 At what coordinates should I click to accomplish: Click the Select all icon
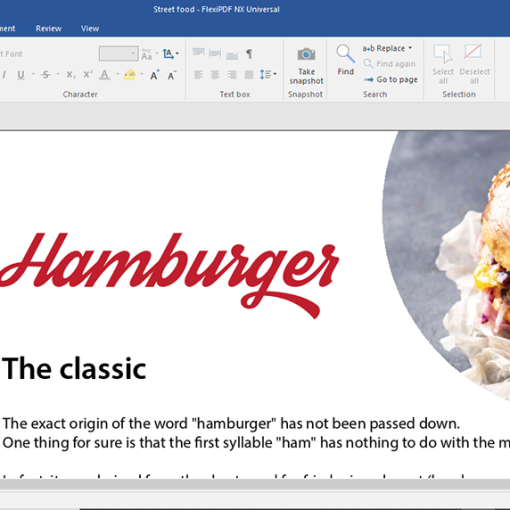(x=443, y=54)
